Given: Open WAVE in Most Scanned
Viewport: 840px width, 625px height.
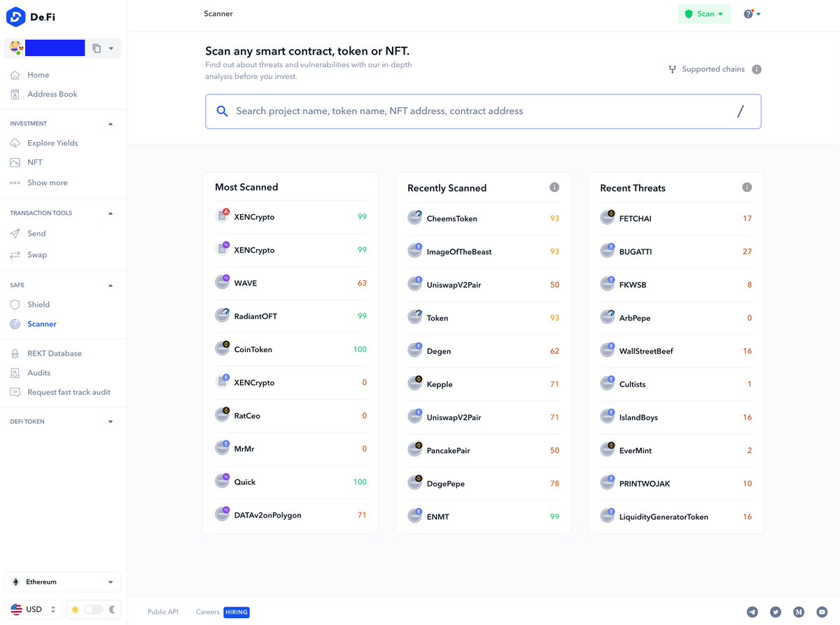Looking at the screenshot, I should [290, 283].
